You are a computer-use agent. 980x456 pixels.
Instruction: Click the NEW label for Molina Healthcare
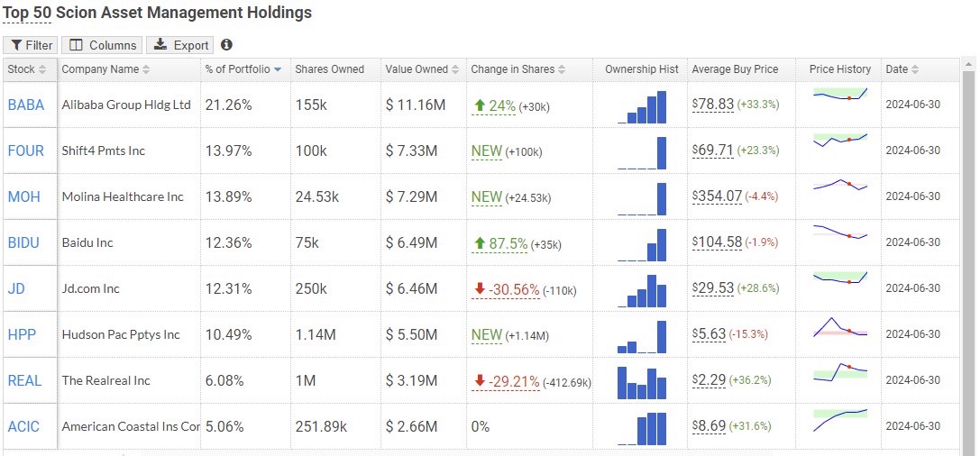point(486,196)
